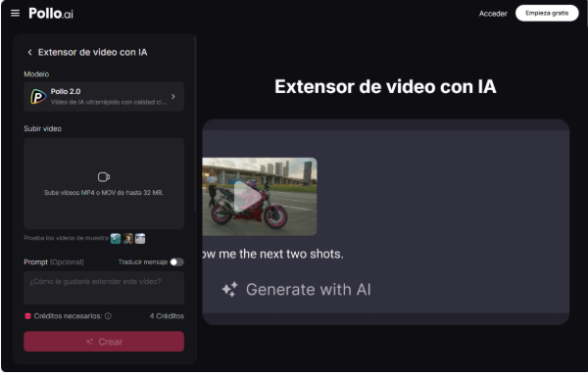Screen dimensions: 588x375
Task: Click the Subir video upload area
Action: (x=104, y=183)
